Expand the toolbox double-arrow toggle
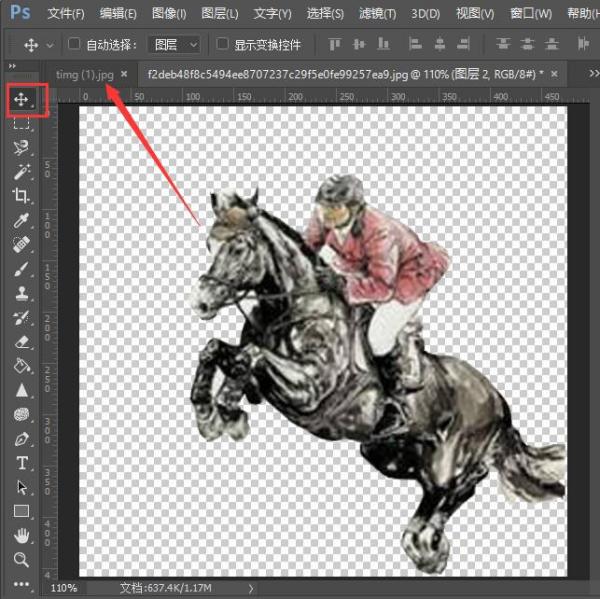Screen dimensions: 600x599 point(12,66)
